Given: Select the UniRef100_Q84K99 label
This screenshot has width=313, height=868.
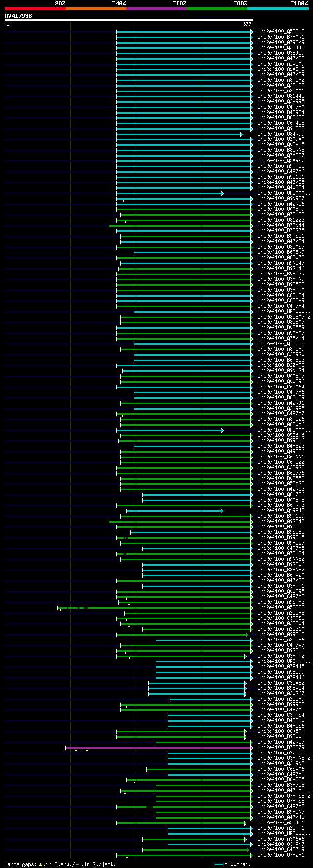Looking at the screenshot, I should click(281, 134).
